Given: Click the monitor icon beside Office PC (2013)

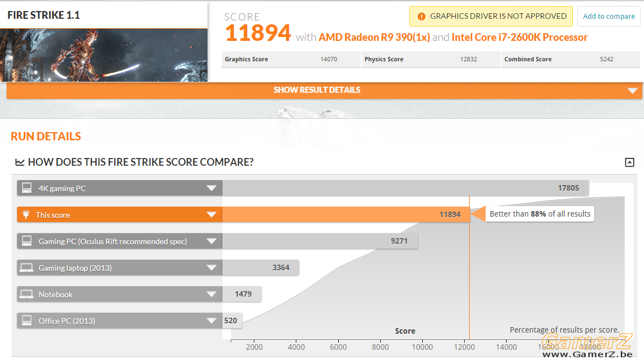Looking at the screenshot, I should click(x=26, y=320).
